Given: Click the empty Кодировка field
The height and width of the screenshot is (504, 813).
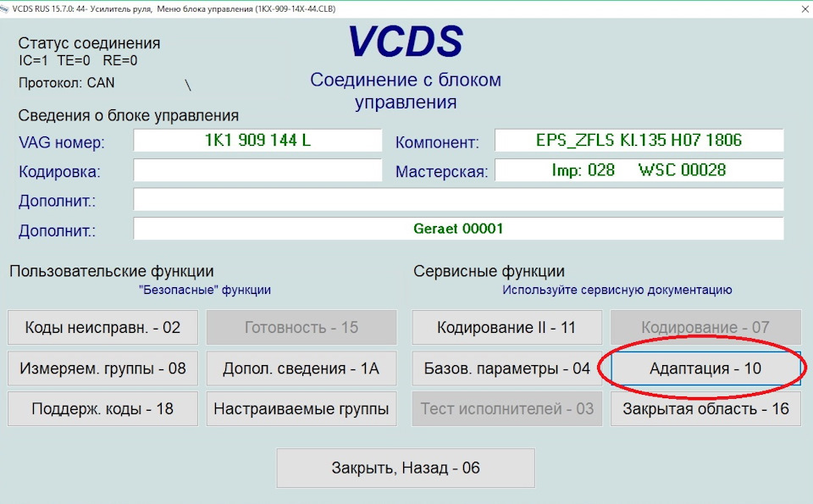Looking at the screenshot, I should coord(257,170).
